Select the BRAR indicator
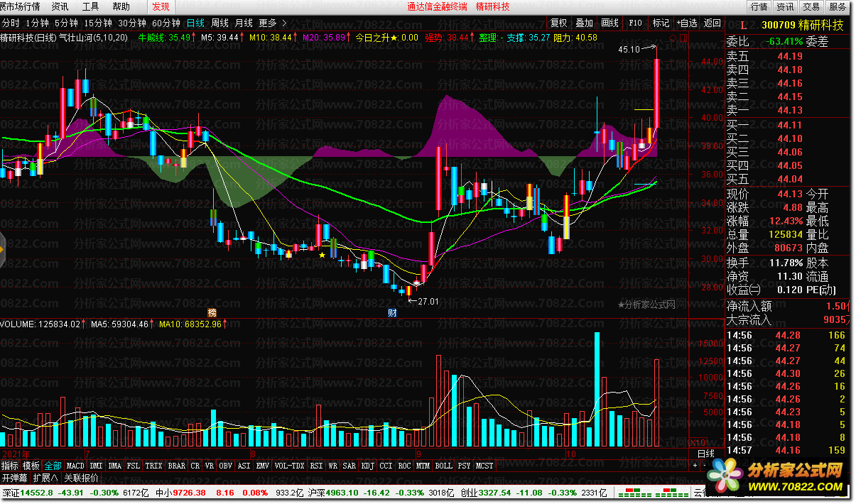Image resolution: width=856 pixels, height=504 pixels. point(176,466)
